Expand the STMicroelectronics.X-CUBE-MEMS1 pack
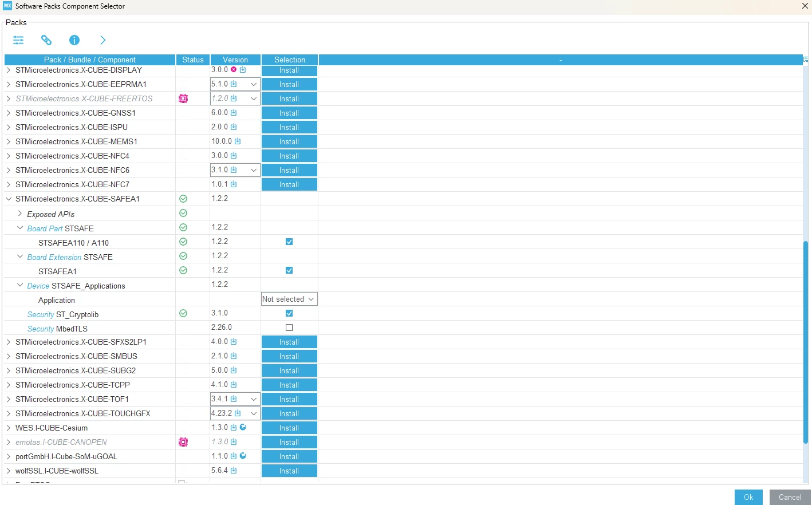Screen dimensions: 812x505 (9, 141)
